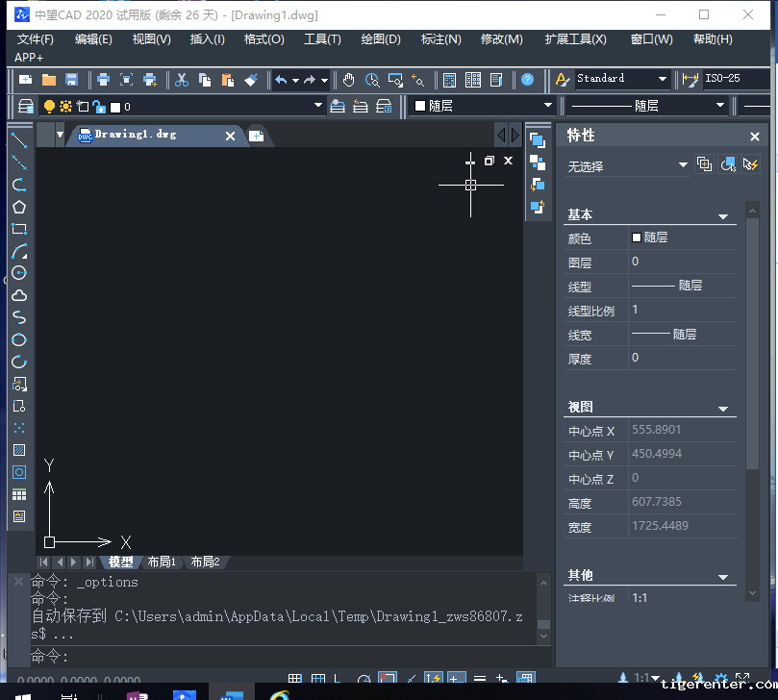Activate the Pan hand tool
Image resolution: width=778 pixels, height=700 pixels.
[349, 80]
